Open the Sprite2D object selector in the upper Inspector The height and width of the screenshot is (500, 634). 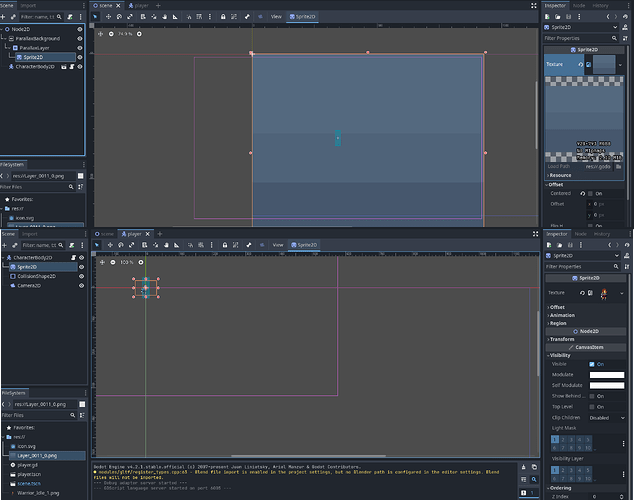tap(581, 27)
